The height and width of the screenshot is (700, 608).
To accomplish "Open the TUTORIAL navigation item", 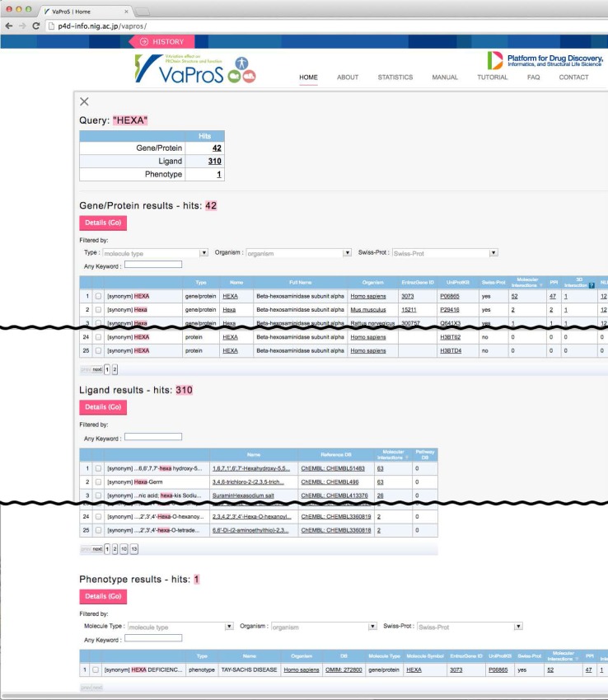I will pyautogui.click(x=492, y=78).
